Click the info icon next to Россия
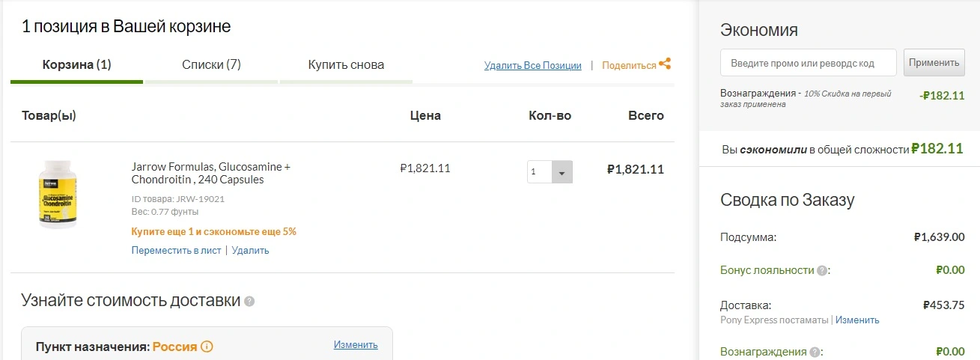 (207, 347)
